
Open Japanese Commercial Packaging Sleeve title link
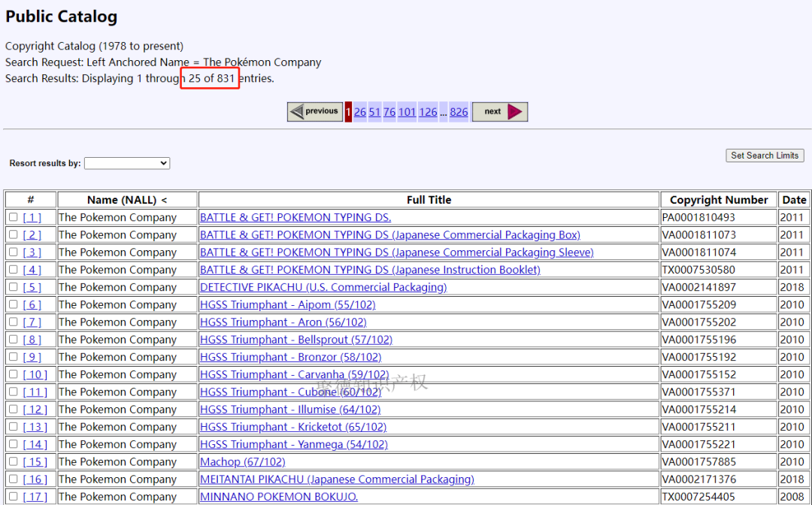[397, 252]
